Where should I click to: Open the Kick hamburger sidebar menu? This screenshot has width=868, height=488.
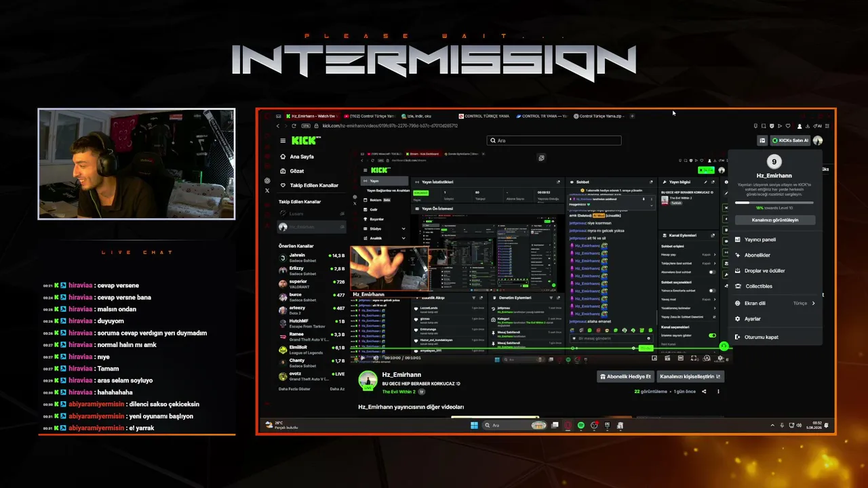pos(283,140)
